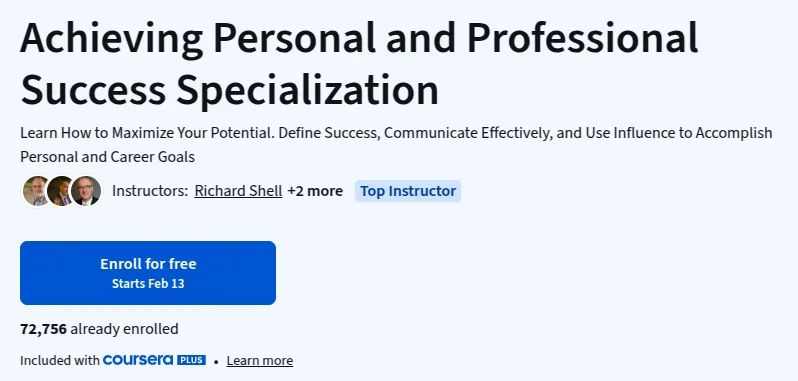Click the 'Instructors:' label
This screenshot has width=798, height=381.
[150, 191]
